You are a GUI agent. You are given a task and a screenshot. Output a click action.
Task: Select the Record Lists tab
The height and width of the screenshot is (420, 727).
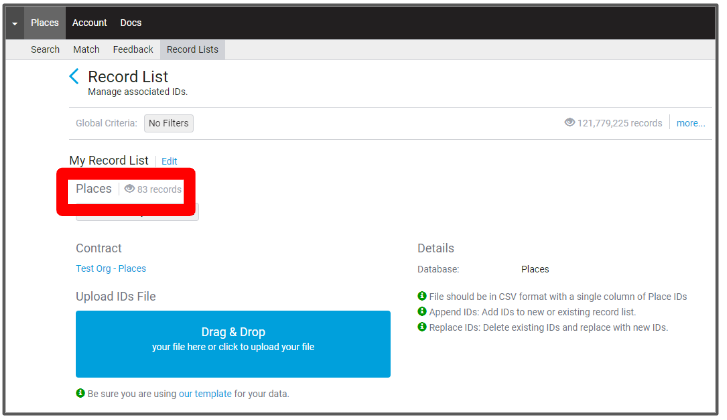[192, 49]
